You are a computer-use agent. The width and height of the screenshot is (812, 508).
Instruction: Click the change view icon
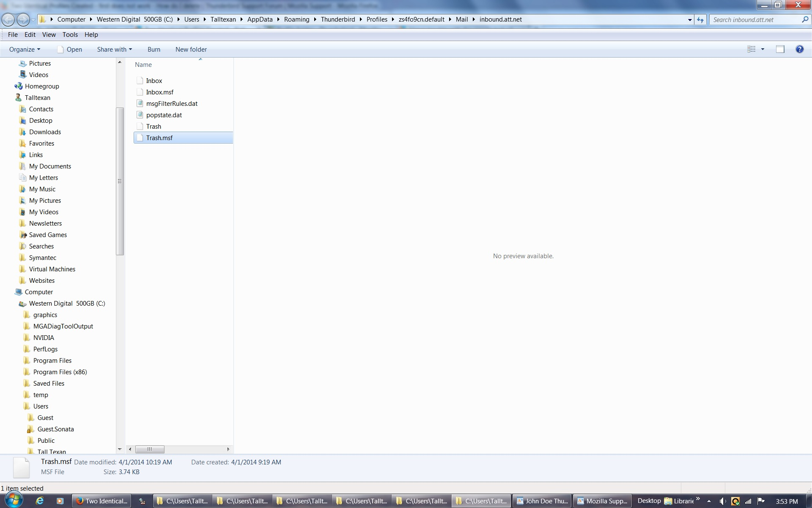coord(751,49)
